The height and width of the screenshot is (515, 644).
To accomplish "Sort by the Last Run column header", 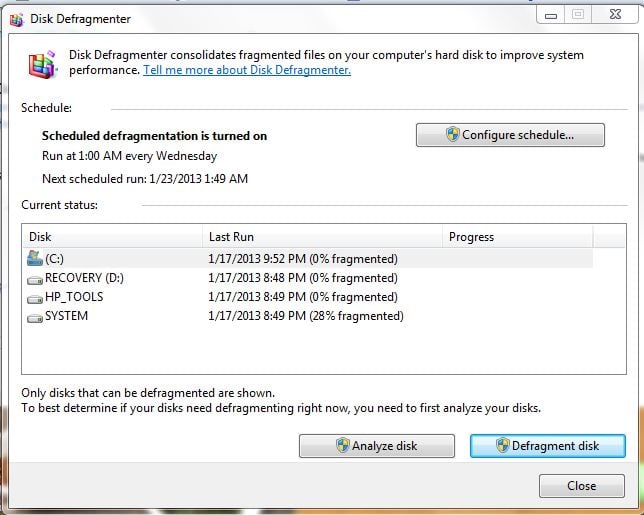I will point(322,237).
